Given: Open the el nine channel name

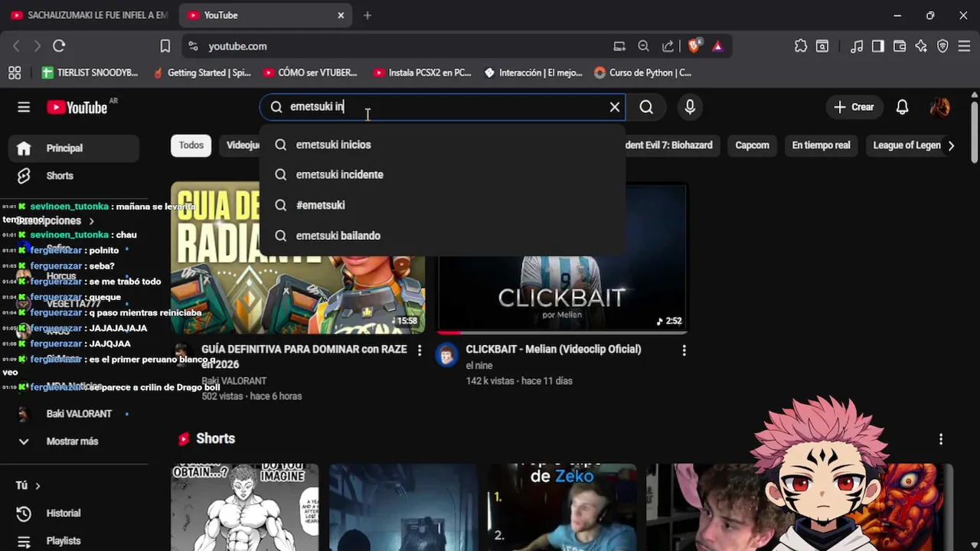Looking at the screenshot, I should tap(479, 366).
